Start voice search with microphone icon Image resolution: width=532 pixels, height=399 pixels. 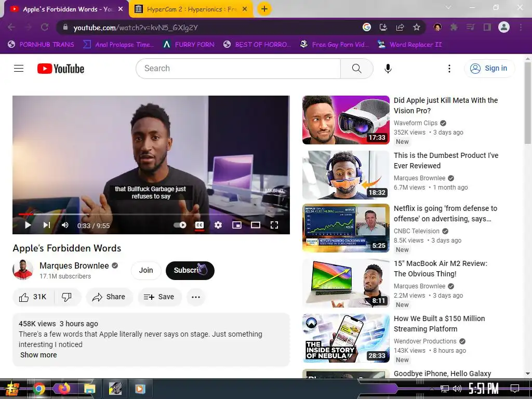tap(388, 69)
